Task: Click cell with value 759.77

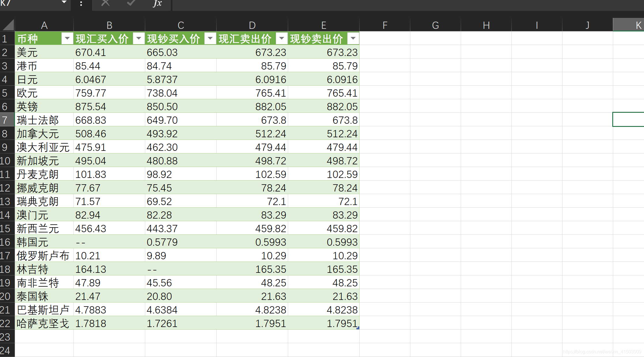Action: (x=109, y=93)
